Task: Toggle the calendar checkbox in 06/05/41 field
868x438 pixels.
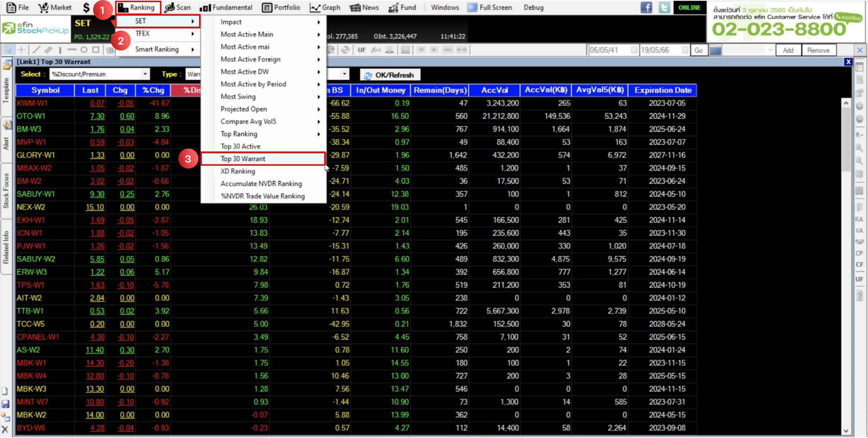Action: coord(634,50)
